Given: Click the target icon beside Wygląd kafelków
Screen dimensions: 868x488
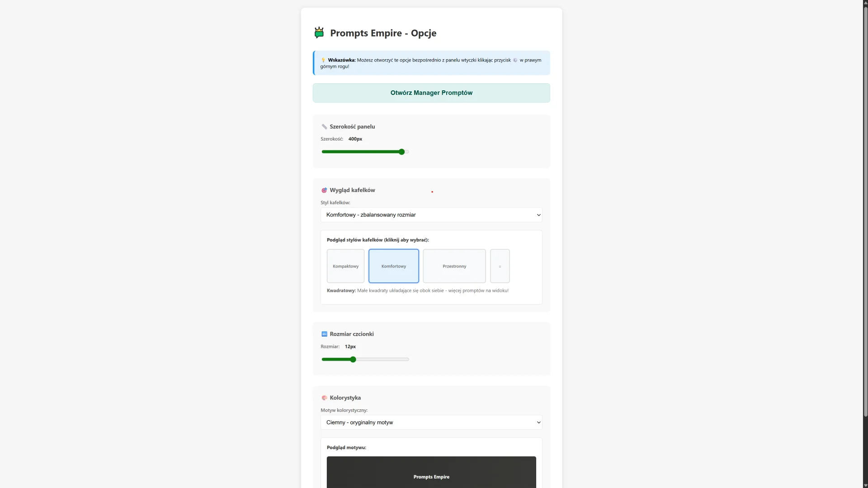Looking at the screenshot, I should pos(324,190).
